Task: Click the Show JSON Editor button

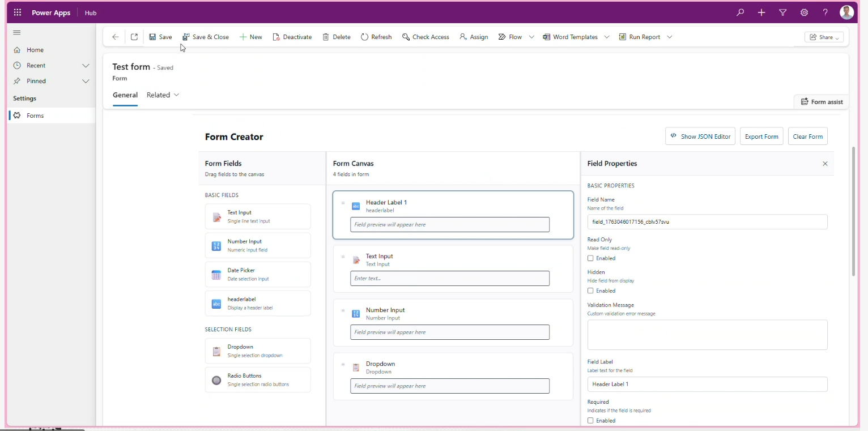Action: pos(700,136)
